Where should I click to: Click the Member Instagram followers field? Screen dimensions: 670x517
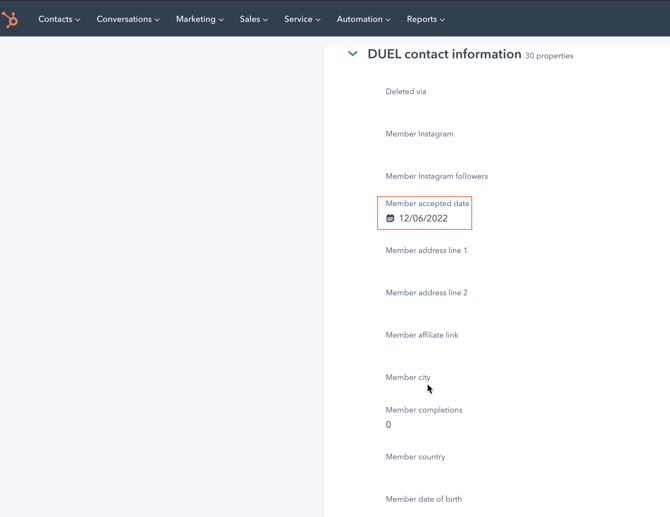pos(436,176)
